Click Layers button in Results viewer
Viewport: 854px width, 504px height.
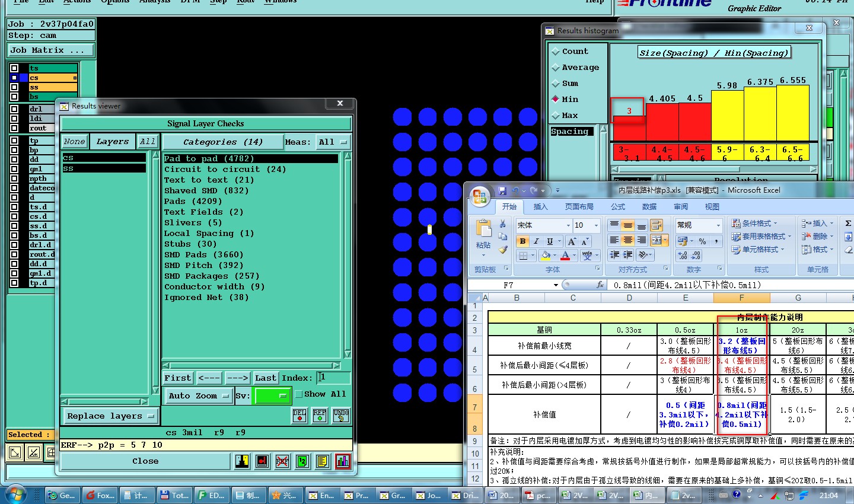[113, 142]
